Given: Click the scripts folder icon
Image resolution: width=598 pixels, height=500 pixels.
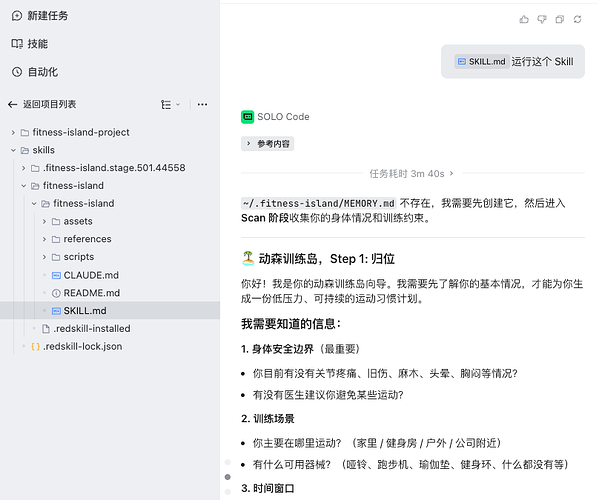Looking at the screenshot, I should 56,257.
